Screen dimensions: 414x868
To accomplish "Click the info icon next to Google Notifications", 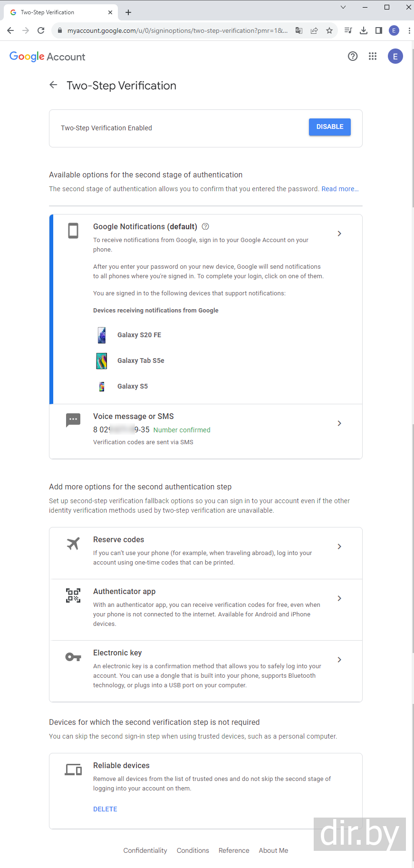I will pos(205,226).
